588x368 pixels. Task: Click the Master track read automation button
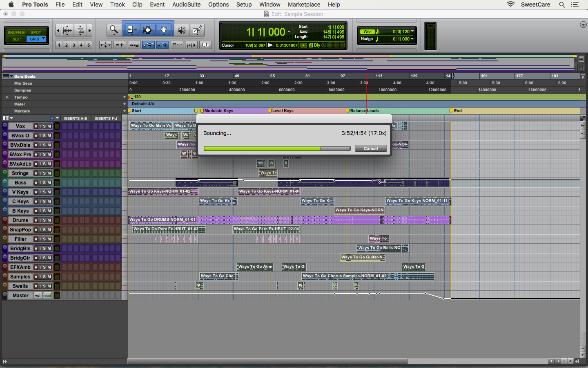[47, 296]
